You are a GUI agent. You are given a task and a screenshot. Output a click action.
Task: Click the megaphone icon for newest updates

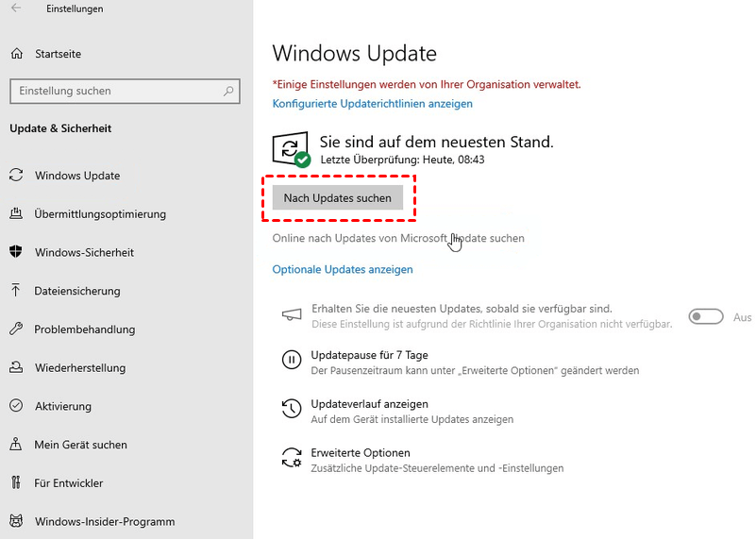[x=292, y=314]
